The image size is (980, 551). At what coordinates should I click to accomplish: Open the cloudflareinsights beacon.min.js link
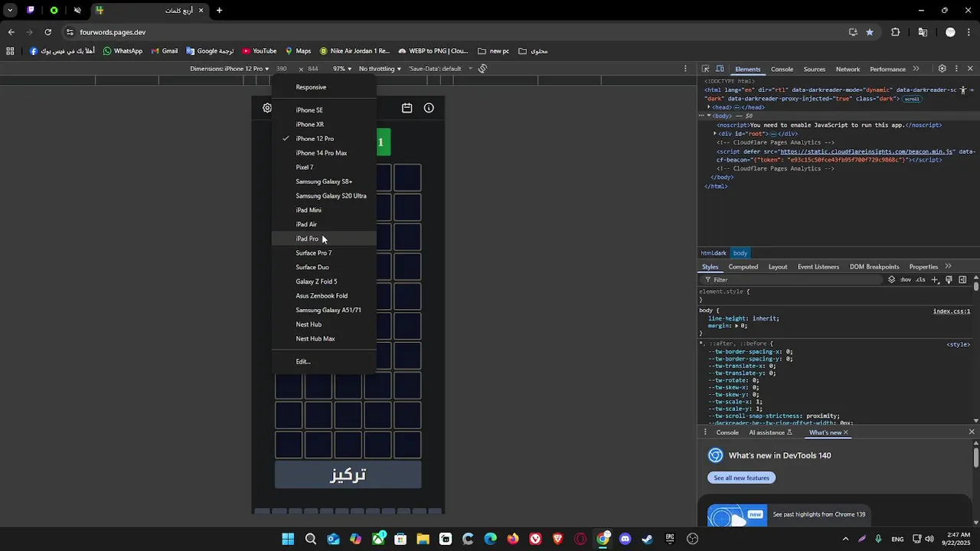(x=867, y=152)
